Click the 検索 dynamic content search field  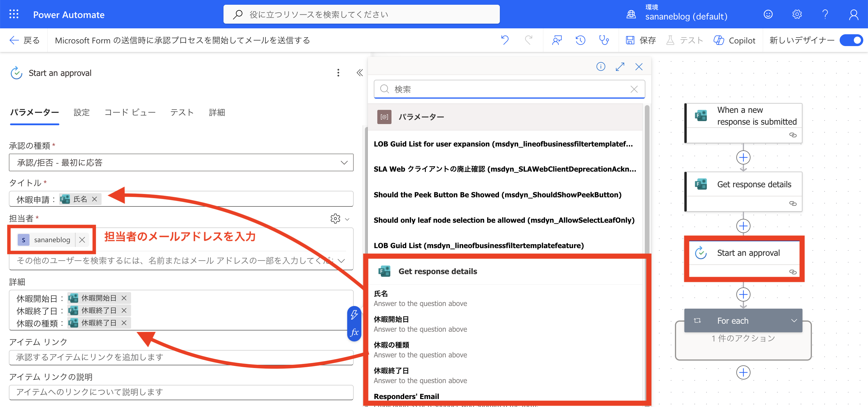click(509, 89)
